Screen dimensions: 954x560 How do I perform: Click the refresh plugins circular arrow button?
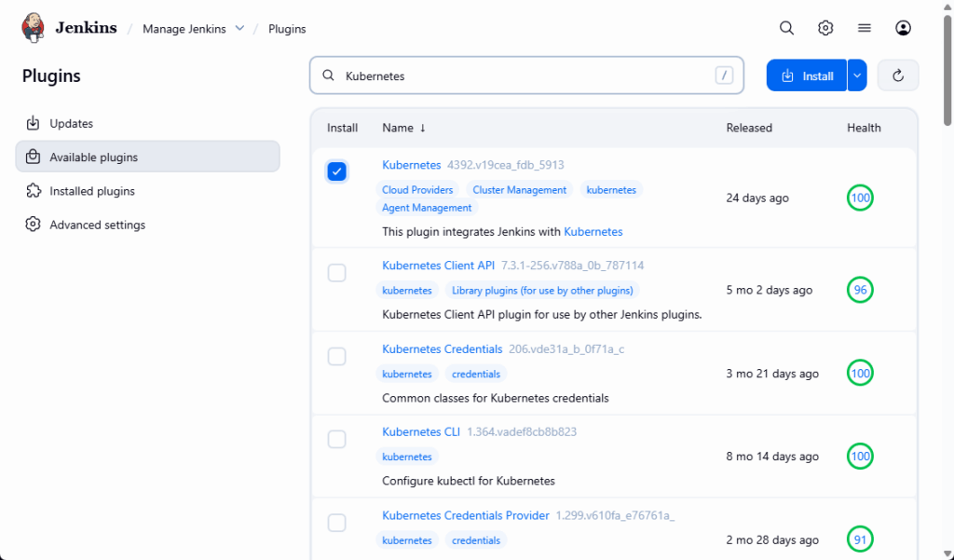coord(898,75)
